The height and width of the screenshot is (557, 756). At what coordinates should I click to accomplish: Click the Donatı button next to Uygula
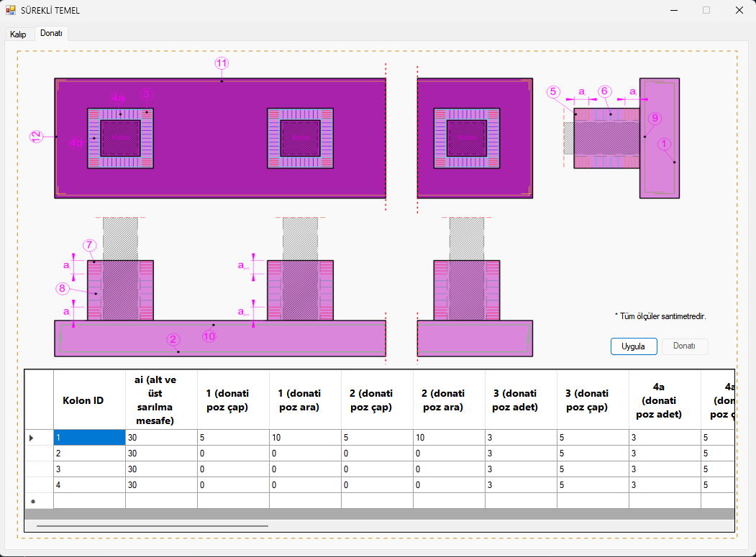point(684,346)
